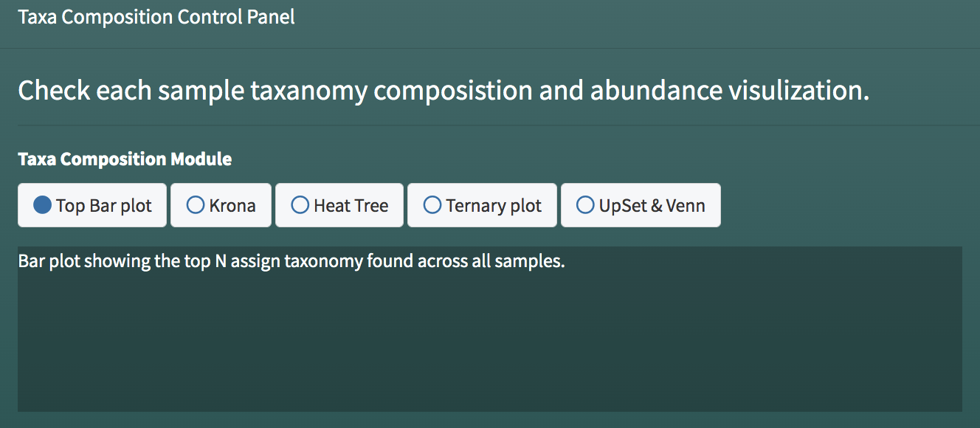The image size is (980, 428).
Task: Click the empty circle beside Ternary plot
Action: pyautogui.click(x=432, y=205)
